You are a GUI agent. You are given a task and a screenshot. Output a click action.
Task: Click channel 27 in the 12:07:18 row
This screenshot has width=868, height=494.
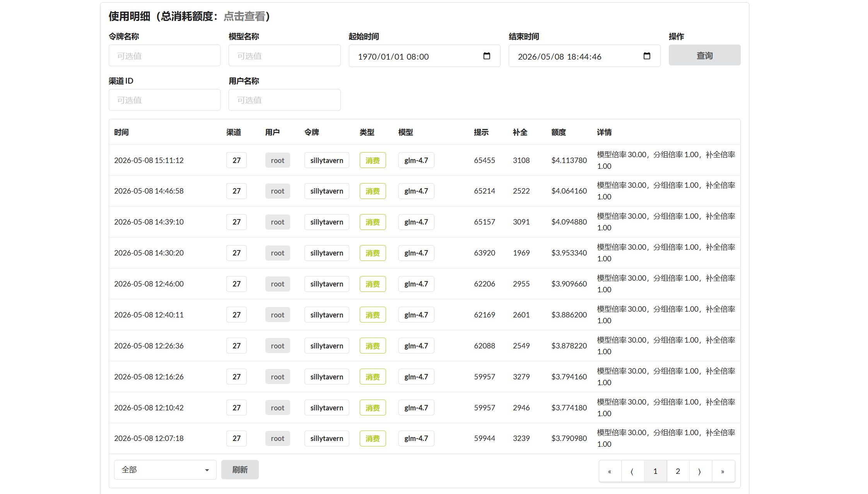[x=236, y=438]
